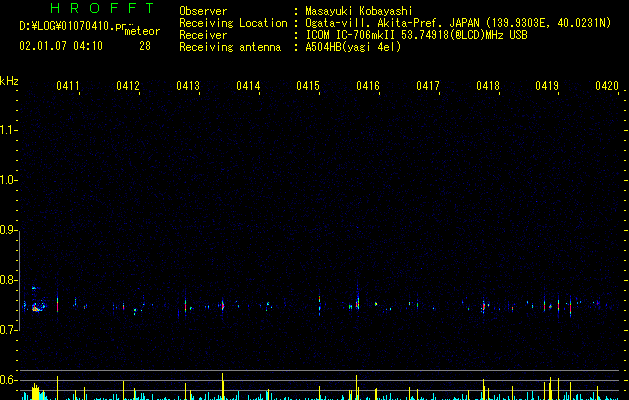Click the 0418 time marker
629x400 pixels.
coord(488,86)
